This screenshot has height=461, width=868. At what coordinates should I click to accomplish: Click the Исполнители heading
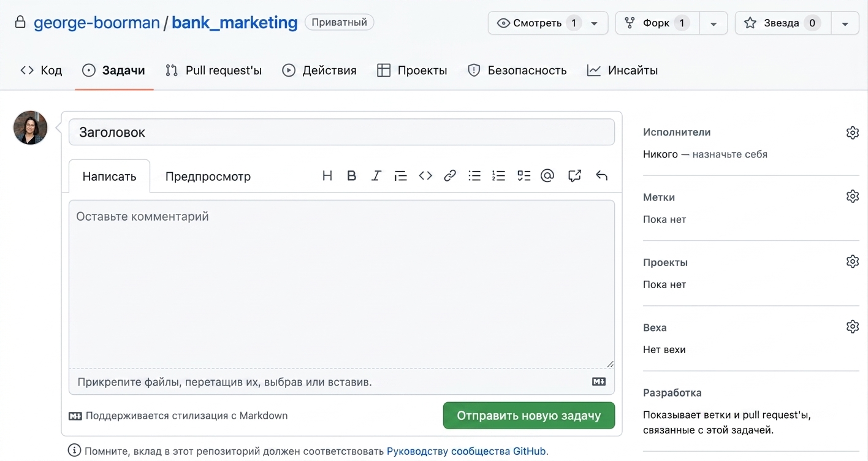(x=677, y=132)
